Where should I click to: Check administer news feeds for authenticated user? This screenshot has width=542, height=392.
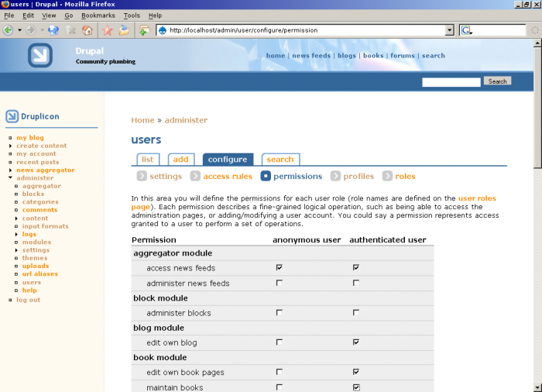tap(356, 283)
